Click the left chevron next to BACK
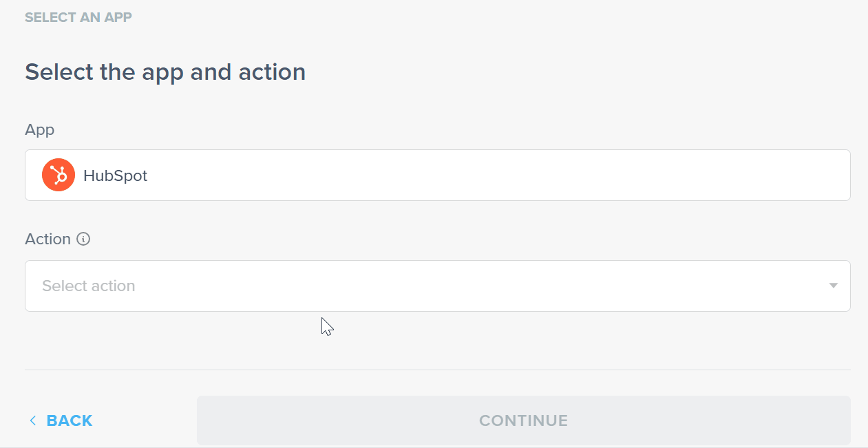This screenshot has width=868, height=448. point(32,420)
